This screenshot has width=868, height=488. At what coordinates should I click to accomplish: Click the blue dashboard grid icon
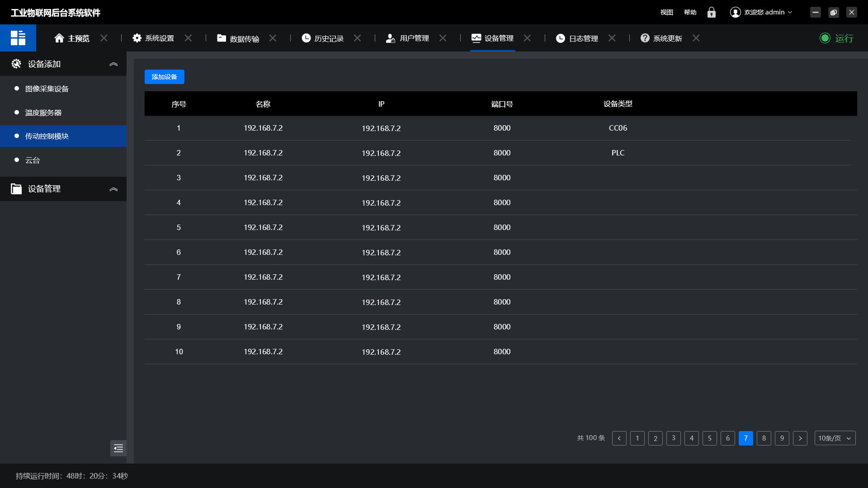point(18,38)
